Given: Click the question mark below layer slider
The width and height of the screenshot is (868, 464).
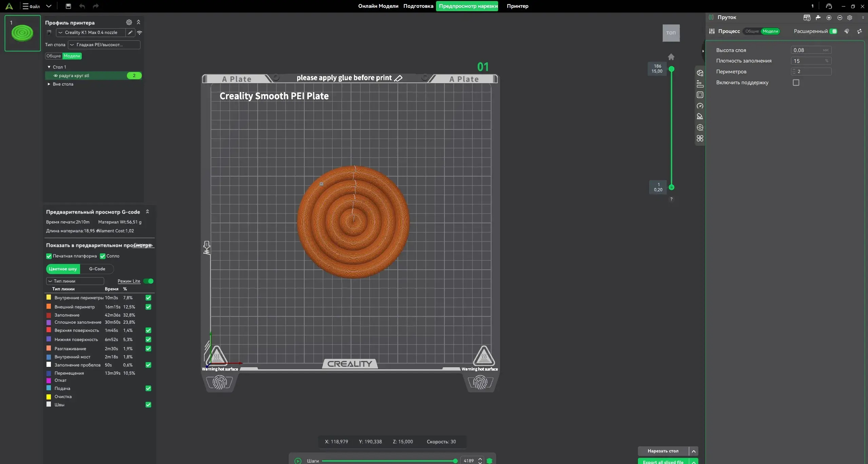Looking at the screenshot, I should pos(671,199).
